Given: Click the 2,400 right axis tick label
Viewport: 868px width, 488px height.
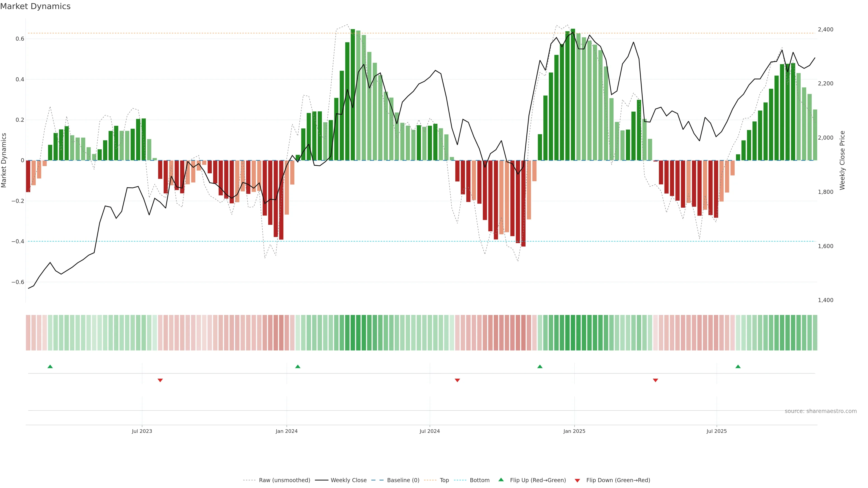Looking at the screenshot, I should (825, 30).
